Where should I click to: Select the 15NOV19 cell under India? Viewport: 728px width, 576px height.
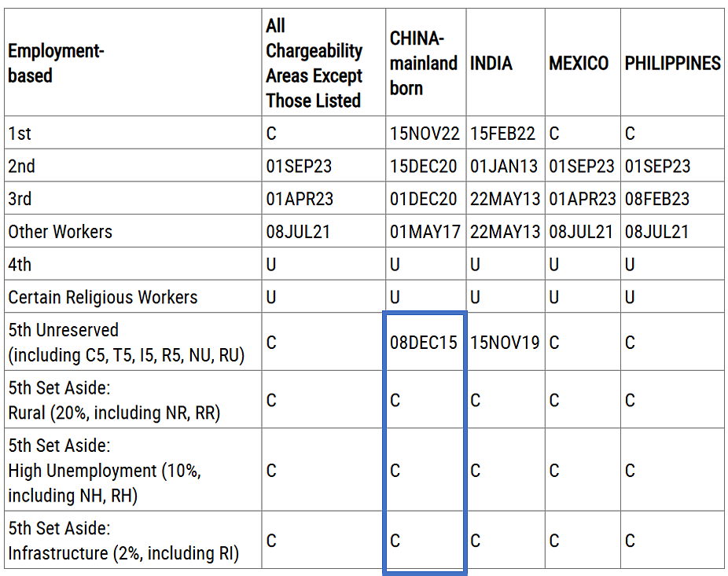click(505, 343)
